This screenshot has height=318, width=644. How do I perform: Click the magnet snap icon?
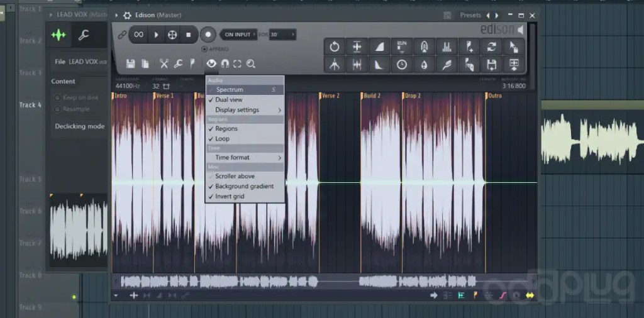pyautogui.click(x=225, y=63)
